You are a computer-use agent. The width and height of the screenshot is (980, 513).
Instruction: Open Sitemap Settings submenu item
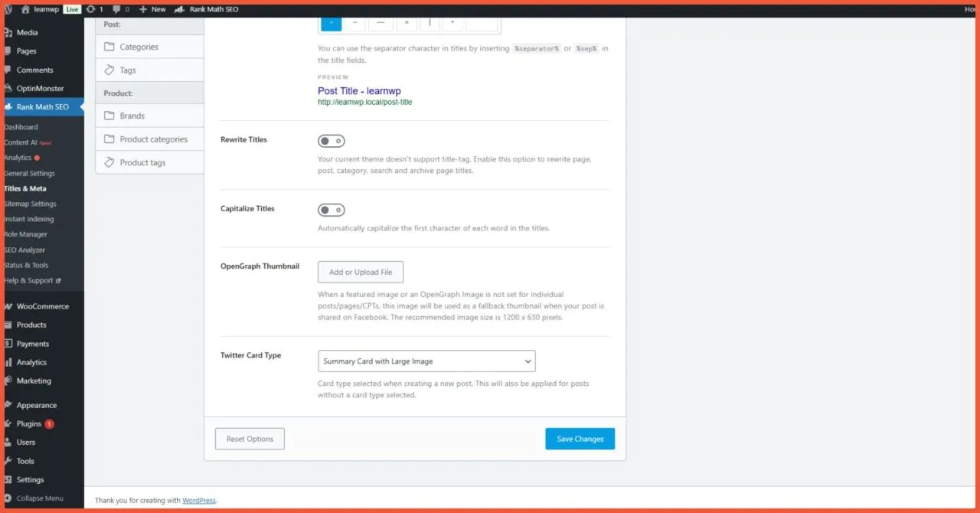tap(31, 204)
